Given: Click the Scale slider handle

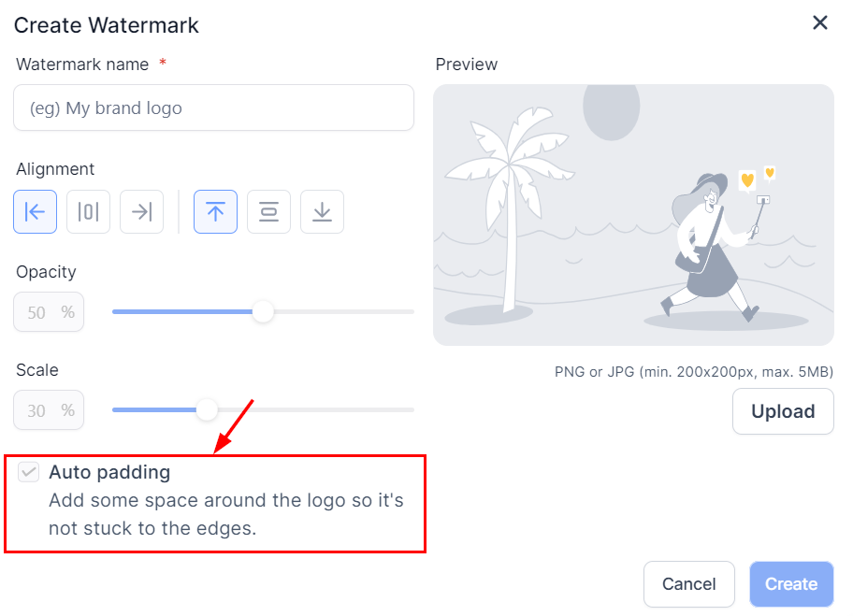Looking at the screenshot, I should pos(207,409).
